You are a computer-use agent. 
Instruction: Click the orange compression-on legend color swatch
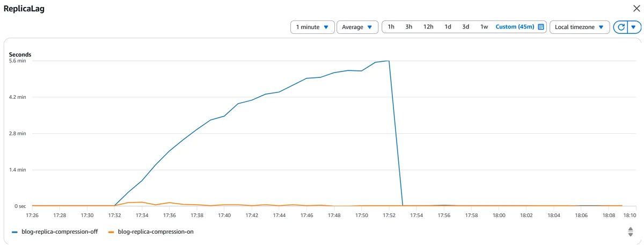(111, 232)
